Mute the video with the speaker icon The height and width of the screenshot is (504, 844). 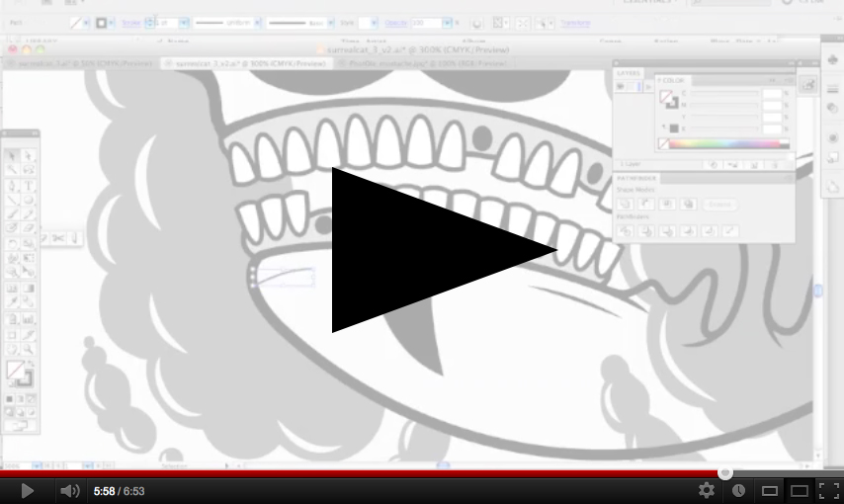click(69, 491)
